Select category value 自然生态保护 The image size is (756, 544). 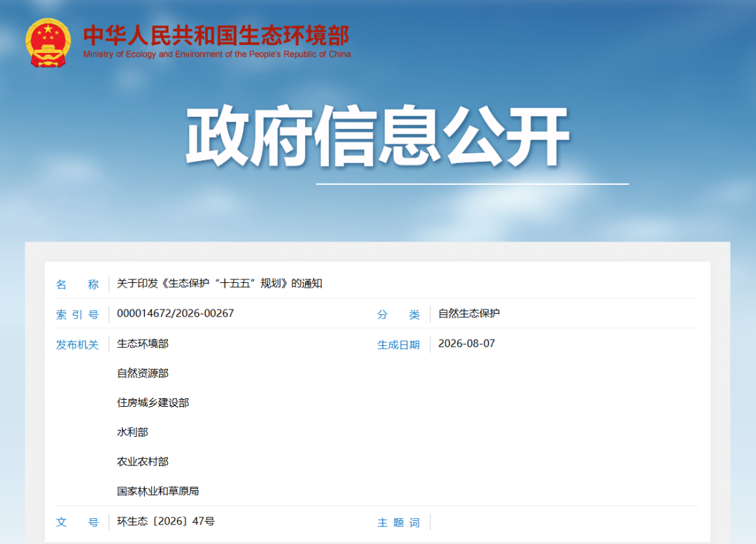468,314
